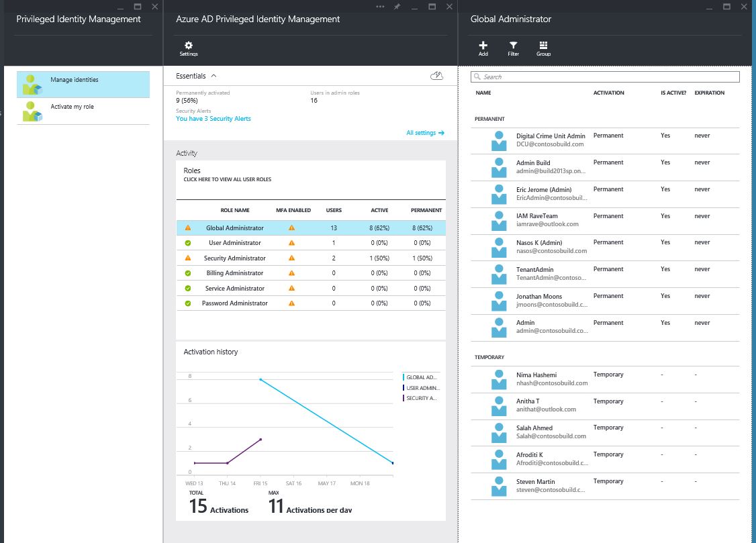Open TenantAdmin user entry
This screenshot has height=543, width=756.
pyautogui.click(x=605, y=274)
